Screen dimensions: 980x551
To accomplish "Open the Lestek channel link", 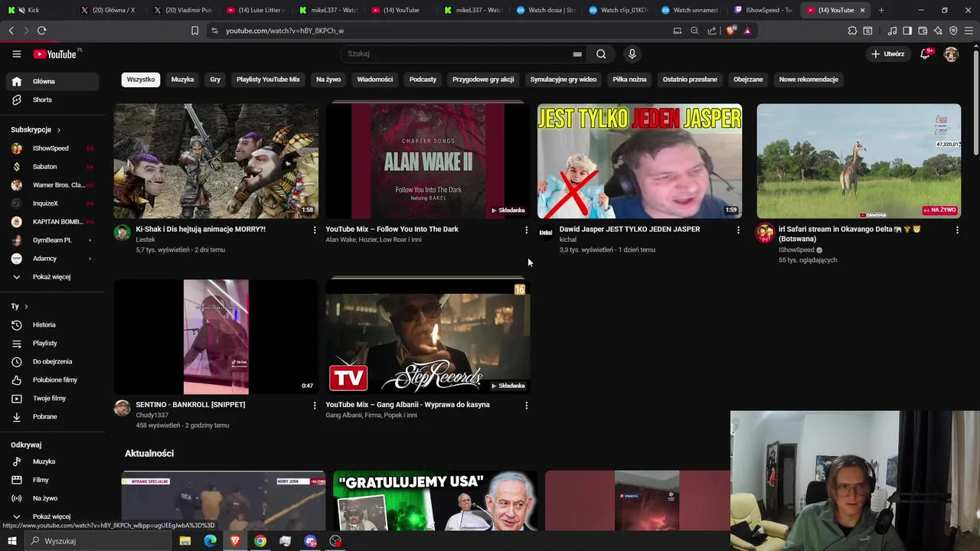I will point(145,240).
